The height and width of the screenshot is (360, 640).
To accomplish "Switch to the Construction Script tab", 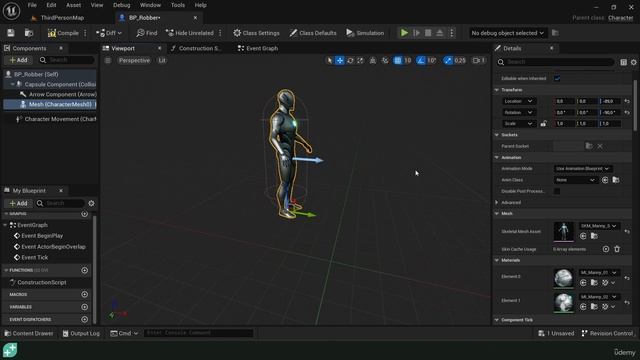I will coord(196,48).
